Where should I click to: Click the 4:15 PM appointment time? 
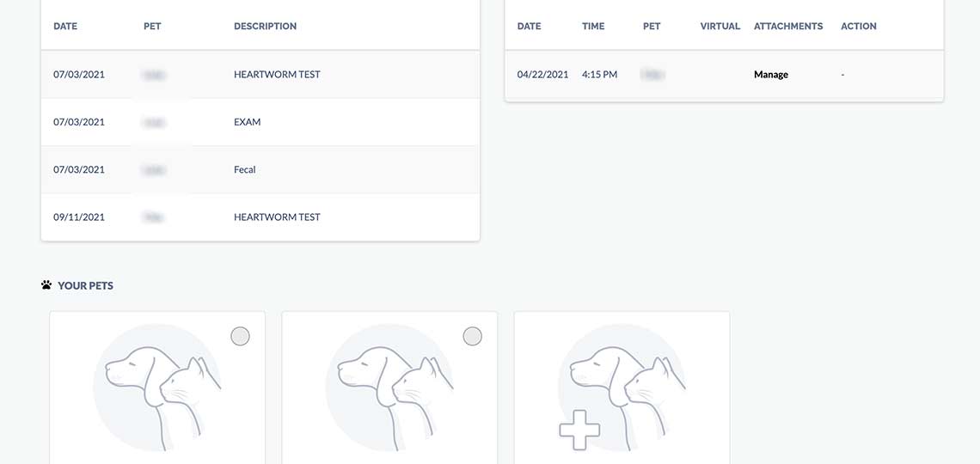[x=599, y=75]
